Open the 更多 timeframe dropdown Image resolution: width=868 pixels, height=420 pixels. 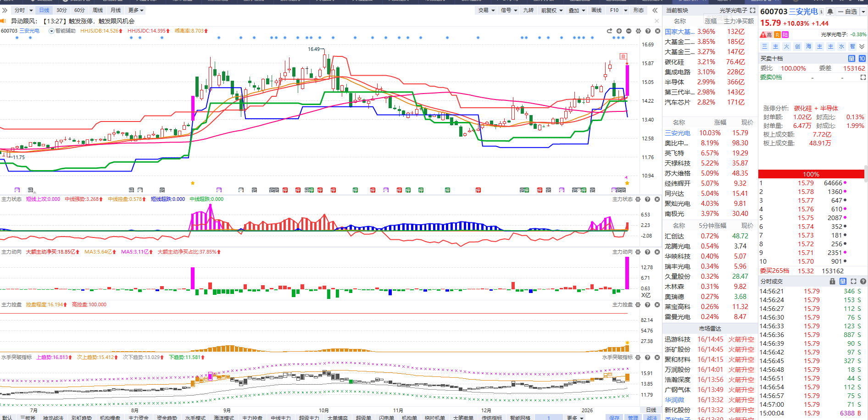[136, 10]
